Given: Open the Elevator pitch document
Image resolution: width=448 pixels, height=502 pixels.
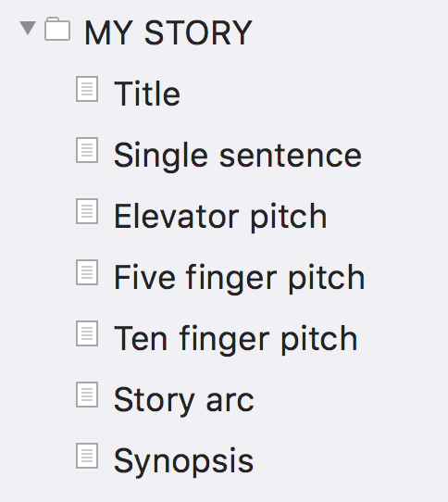Looking at the screenshot, I should [220, 217].
